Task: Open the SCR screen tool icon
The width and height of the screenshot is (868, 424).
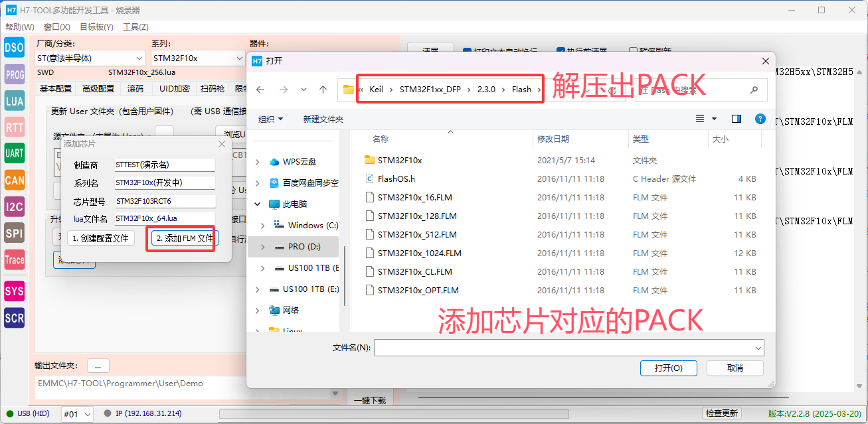Action: pyautogui.click(x=15, y=318)
